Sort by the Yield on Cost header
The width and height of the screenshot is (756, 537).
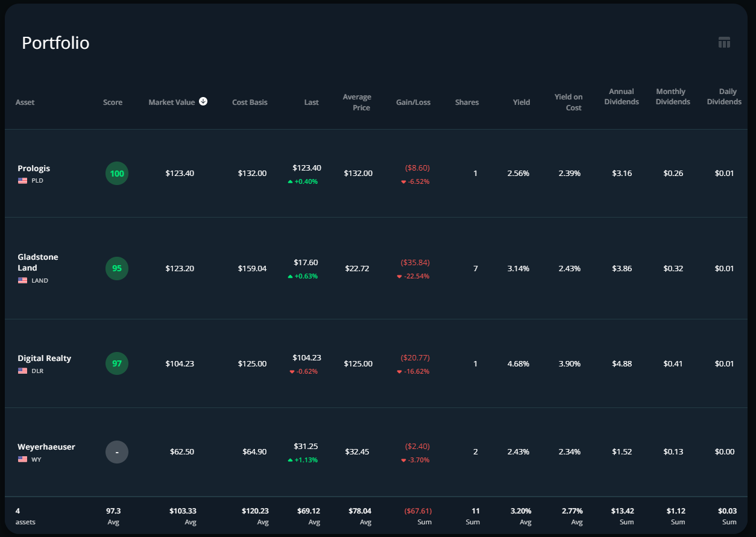click(x=569, y=102)
